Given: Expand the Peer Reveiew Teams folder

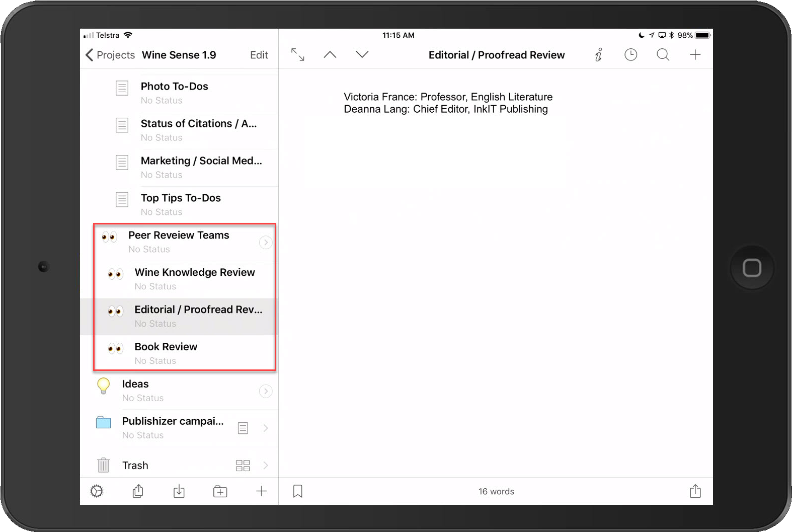Looking at the screenshot, I should coord(266,243).
